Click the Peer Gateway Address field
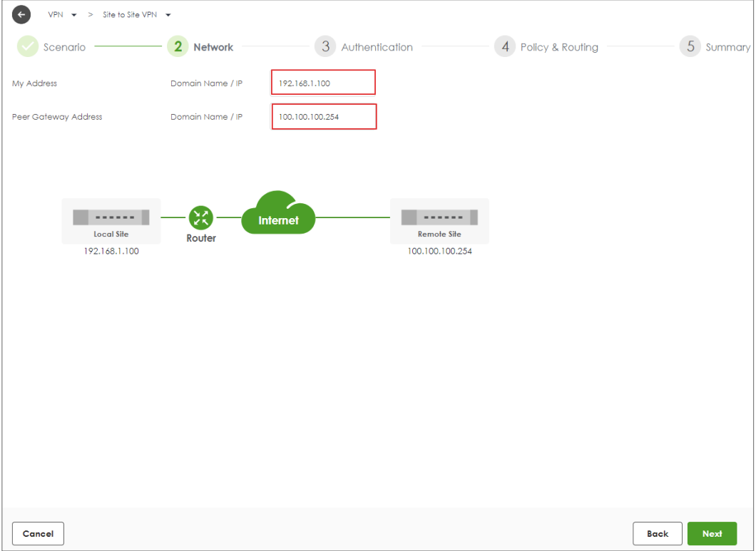Viewport: 756px width, 551px height. [324, 117]
